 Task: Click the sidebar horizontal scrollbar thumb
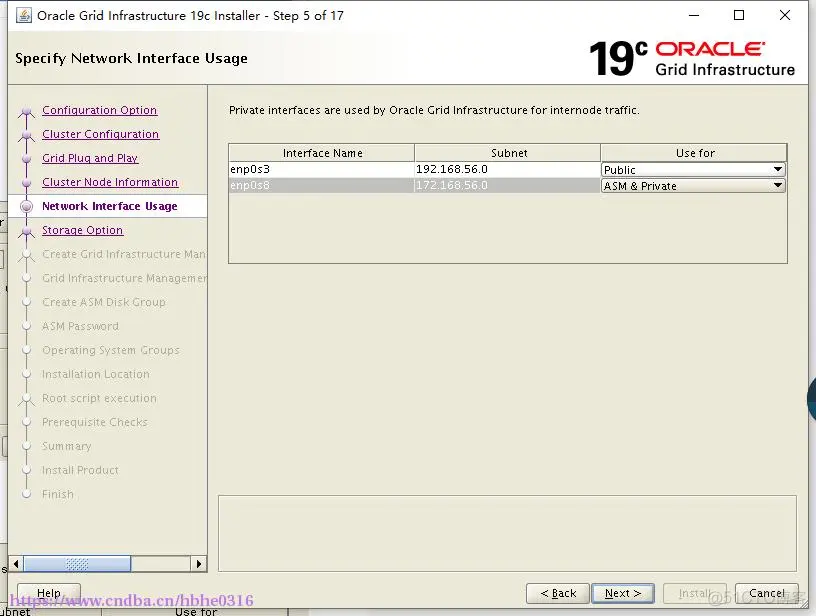click(77, 564)
